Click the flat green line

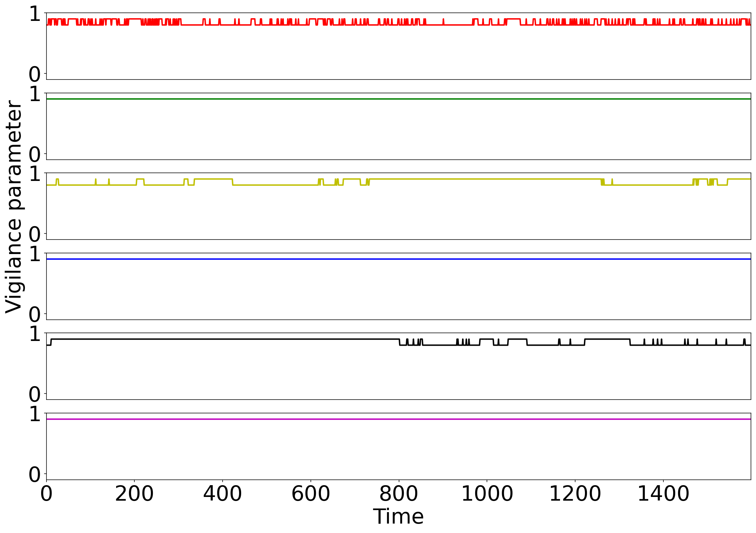398,99
